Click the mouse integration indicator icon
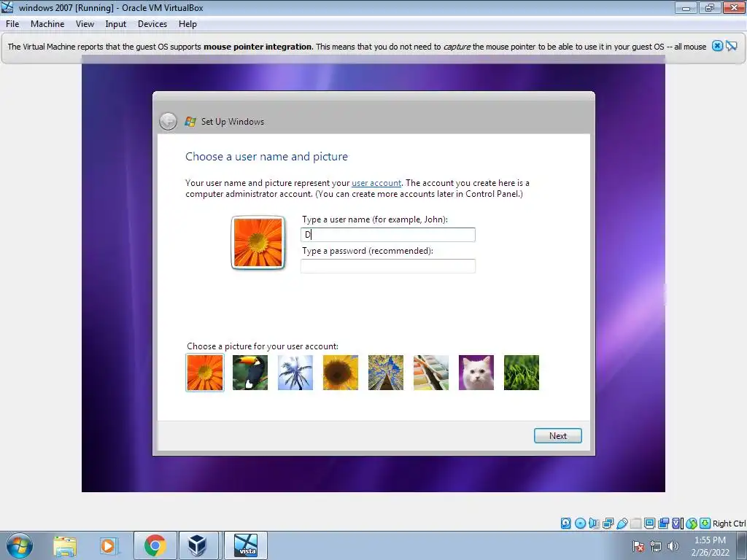Screen dimensions: 747x560 692,524
